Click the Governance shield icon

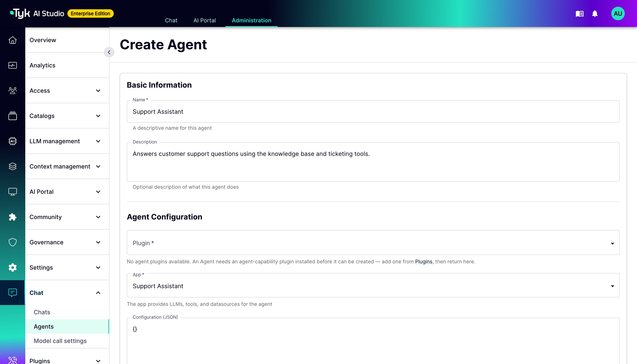(x=12, y=242)
